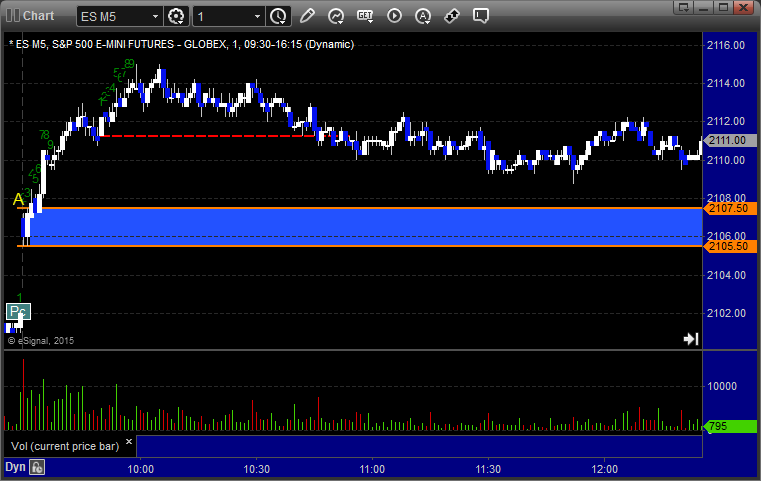This screenshot has height=481, width=761.
Task: Click the playback circle icon
Action: (x=394, y=16)
